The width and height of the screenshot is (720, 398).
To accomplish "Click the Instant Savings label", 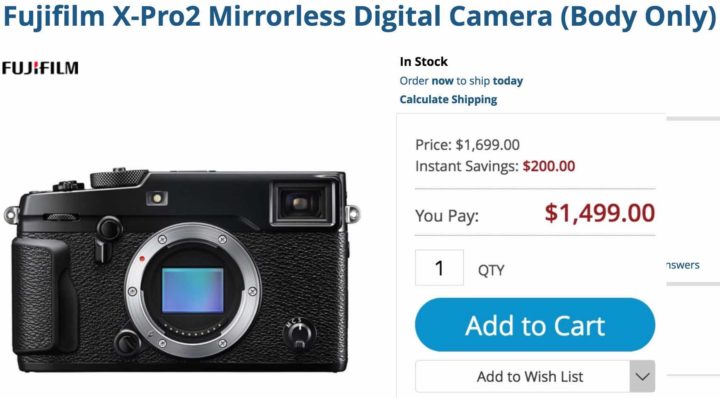I will tap(467, 166).
